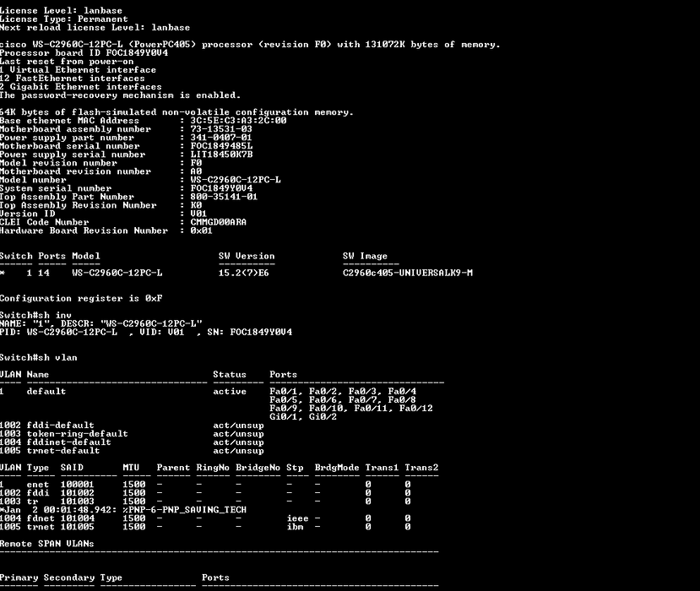Image resolution: width=700 pixels, height=591 pixels.
Task: Click 'Next reload license Level: lanbase' line
Action: click(x=95, y=28)
